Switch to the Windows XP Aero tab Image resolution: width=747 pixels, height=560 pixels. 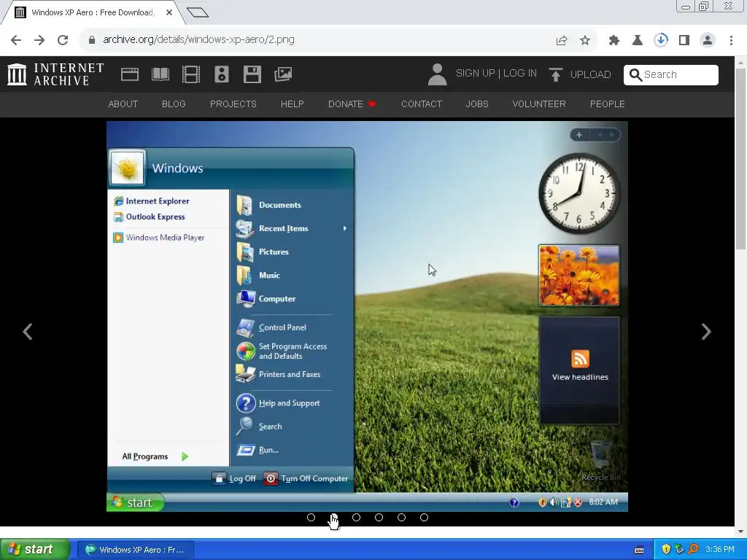click(93, 12)
